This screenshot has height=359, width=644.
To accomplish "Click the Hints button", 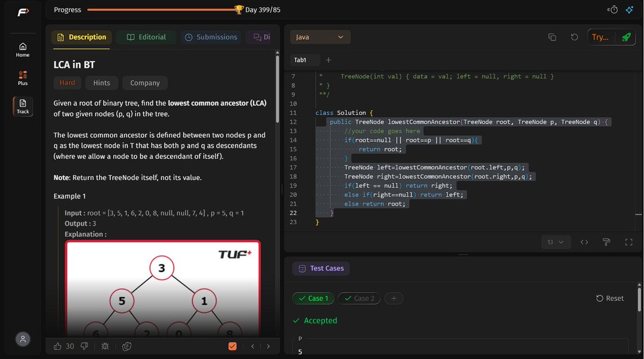I will [x=101, y=83].
